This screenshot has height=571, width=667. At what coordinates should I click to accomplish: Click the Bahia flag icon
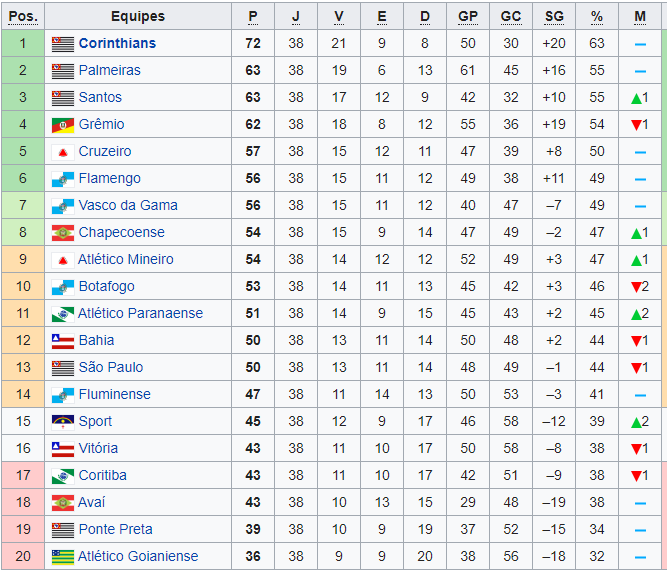click(63, 341)
